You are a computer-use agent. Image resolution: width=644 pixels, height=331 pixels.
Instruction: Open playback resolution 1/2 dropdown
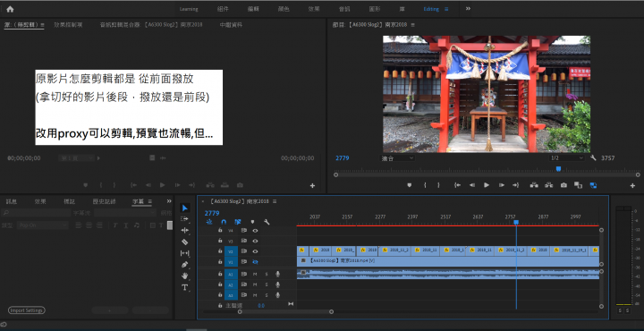pyautogui.click(x=567, y=158)
